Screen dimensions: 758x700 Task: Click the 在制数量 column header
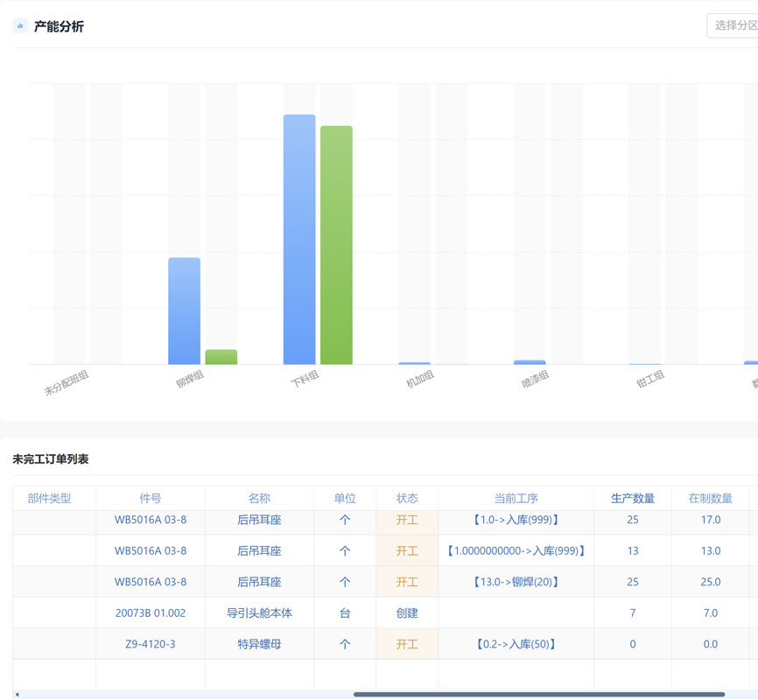click(x=710, y=499)
